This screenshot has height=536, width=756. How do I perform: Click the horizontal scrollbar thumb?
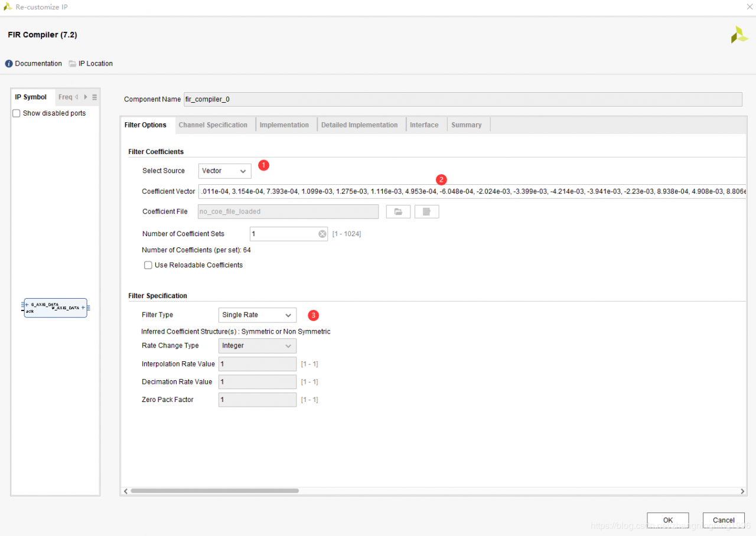[x=214, y=491]
